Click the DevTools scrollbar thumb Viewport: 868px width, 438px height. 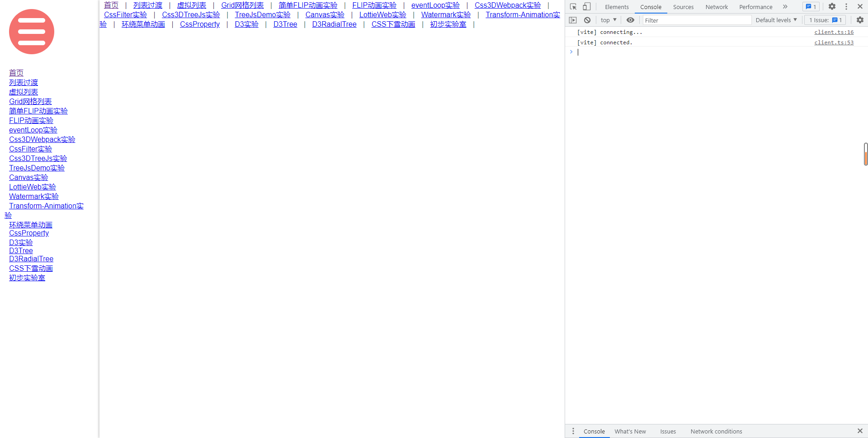pos(865,154)
